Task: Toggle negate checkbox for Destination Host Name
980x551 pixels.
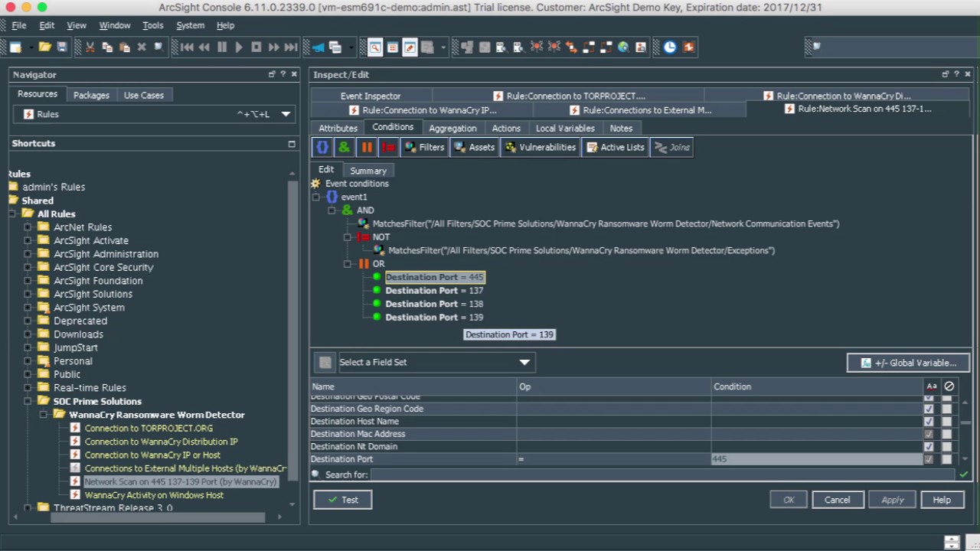Action: pyautogui.click(x=947, y=422)
